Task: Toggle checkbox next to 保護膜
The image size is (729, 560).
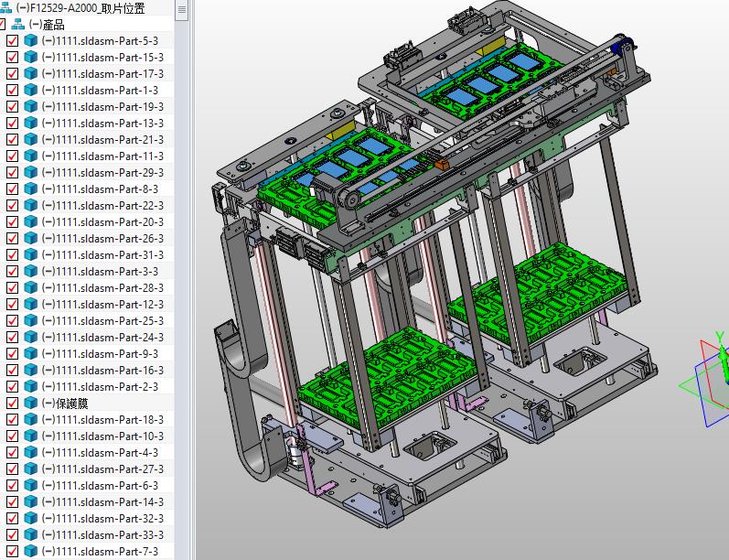Action: [x=13, y=403]
